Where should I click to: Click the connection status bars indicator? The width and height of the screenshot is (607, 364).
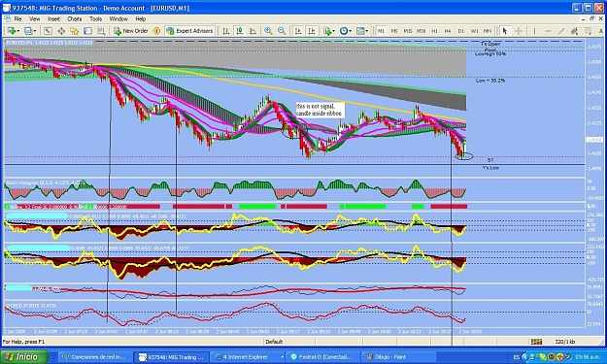tap(536, 342)
